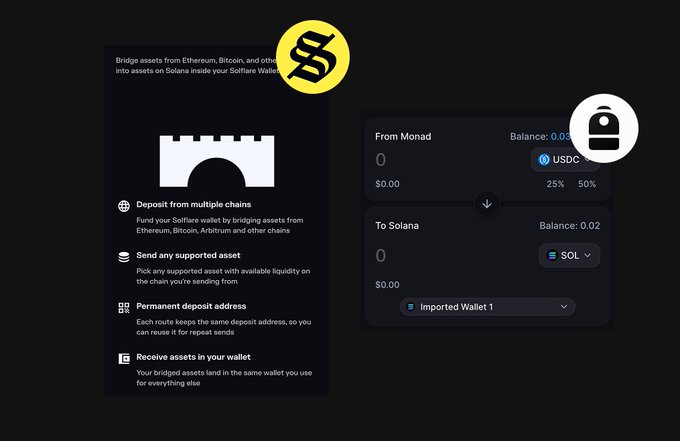
Task: Click the 'Permanent deposit address' heading
Action: [191, 306]
